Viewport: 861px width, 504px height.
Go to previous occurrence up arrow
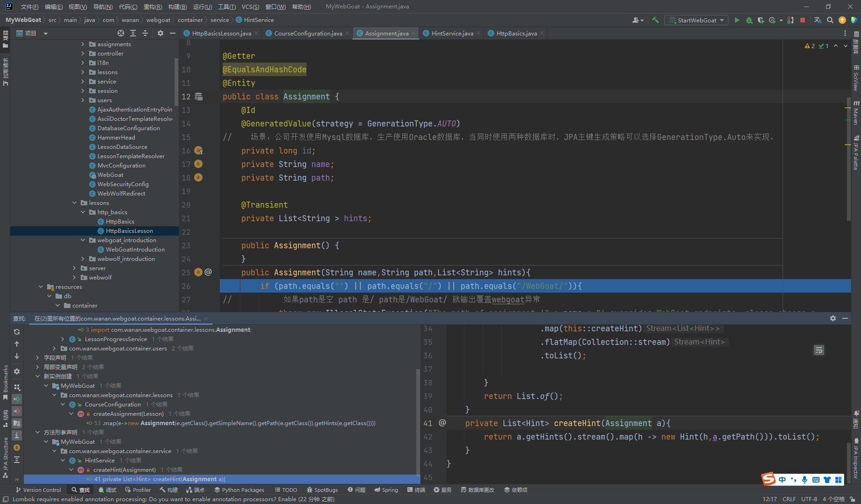(x=17, y=344)
